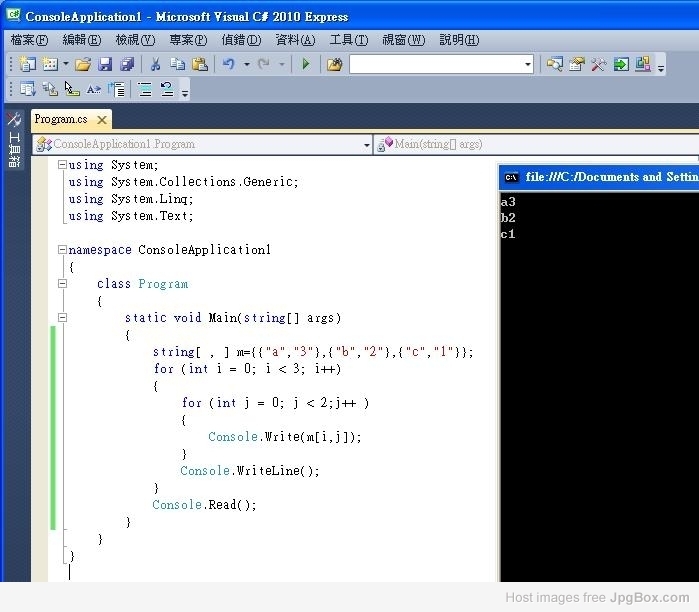Screen dimensions: 699x612
Task: Start debugging with the green play icon
Action: 306,64
